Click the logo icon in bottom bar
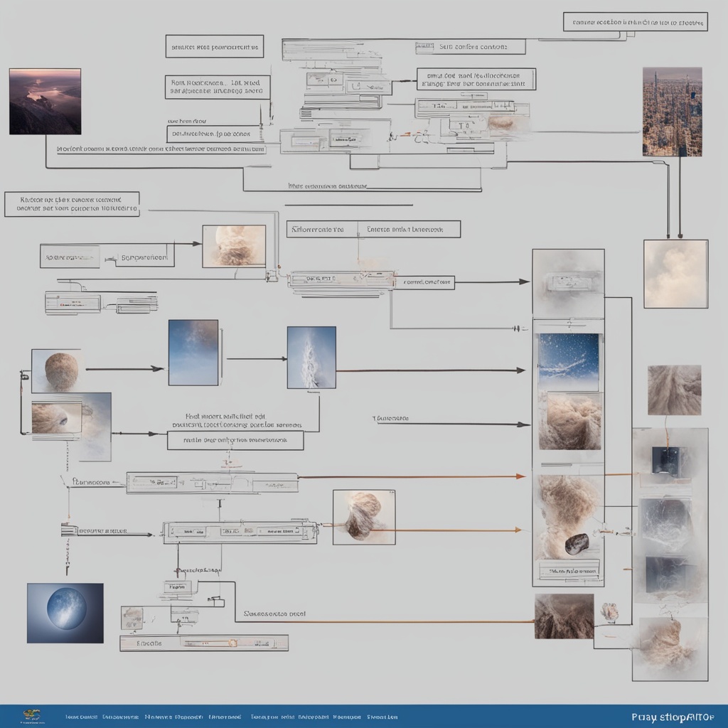 click(x=31, y=716)
